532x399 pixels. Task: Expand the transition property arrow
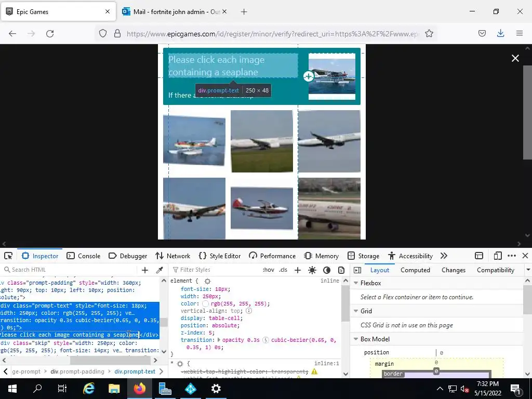tap(219, 340)
